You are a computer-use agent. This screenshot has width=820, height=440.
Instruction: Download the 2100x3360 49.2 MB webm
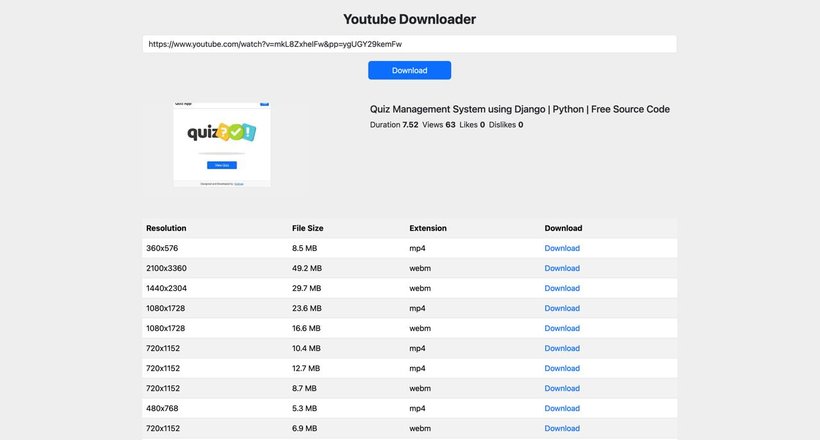[562, 268]
